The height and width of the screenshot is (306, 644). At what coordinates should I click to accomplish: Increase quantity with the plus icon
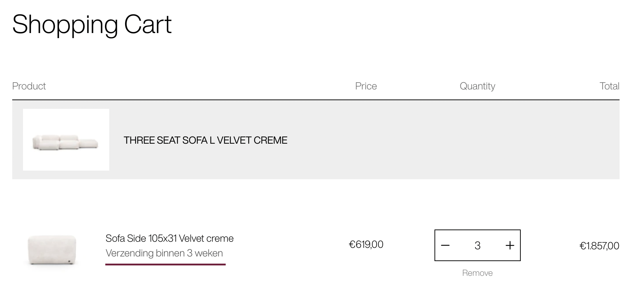pos(510,246)
